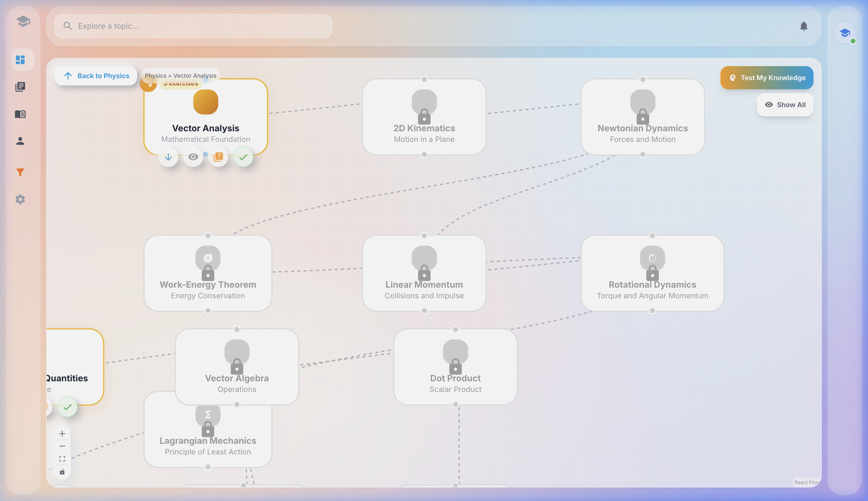Click the notification bell icon
868x501 pixels.
(804, 26)
